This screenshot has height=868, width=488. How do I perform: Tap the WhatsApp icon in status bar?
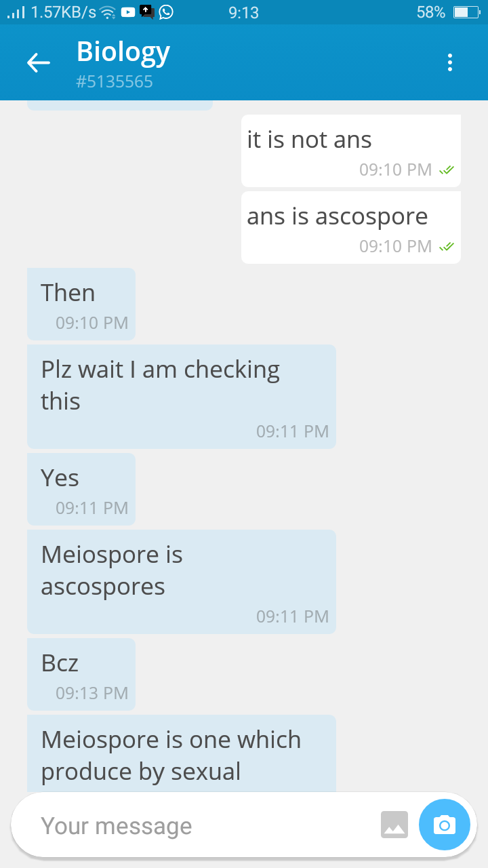[x=165, y=12]
